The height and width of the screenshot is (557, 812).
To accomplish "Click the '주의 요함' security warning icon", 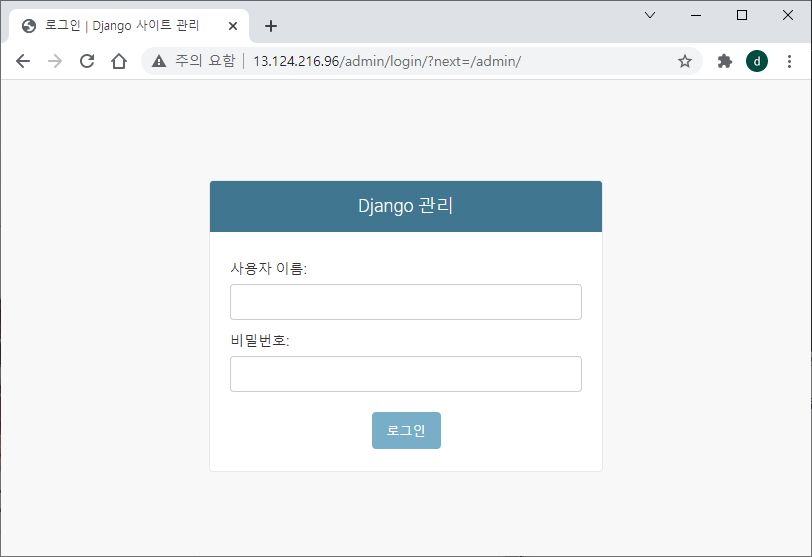I will pyautogui.click(x=159, y=61).
